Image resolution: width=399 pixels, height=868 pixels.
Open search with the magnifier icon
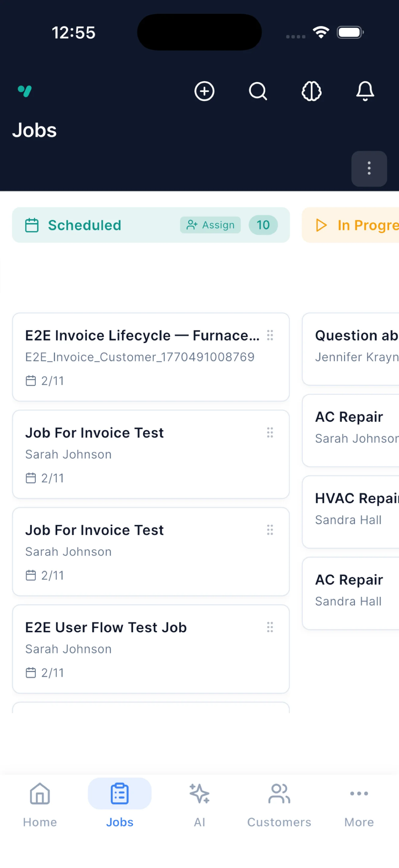click(258, 91)
